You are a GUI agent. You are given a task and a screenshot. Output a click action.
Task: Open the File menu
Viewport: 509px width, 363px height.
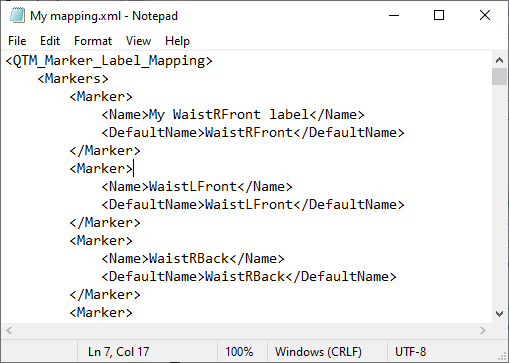(17, 41)
